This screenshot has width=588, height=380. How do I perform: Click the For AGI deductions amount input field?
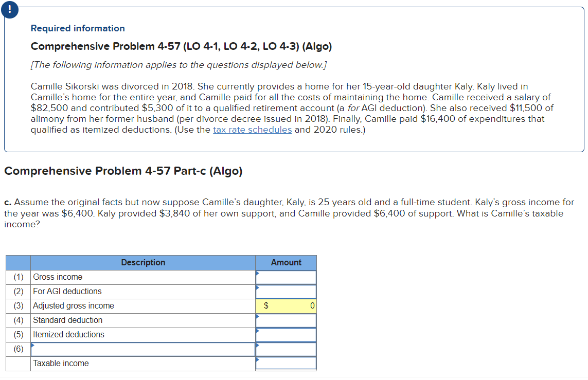pyautogui.click(x=287, y=291)
